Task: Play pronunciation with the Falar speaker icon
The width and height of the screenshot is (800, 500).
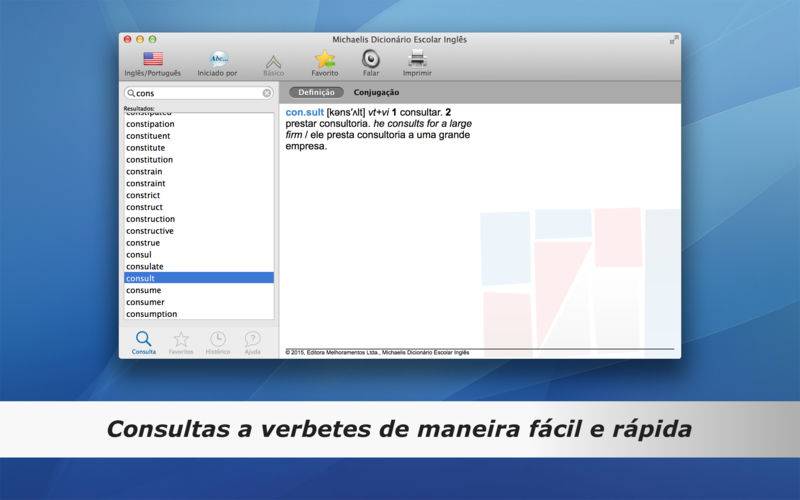Action: pos(371,59)
